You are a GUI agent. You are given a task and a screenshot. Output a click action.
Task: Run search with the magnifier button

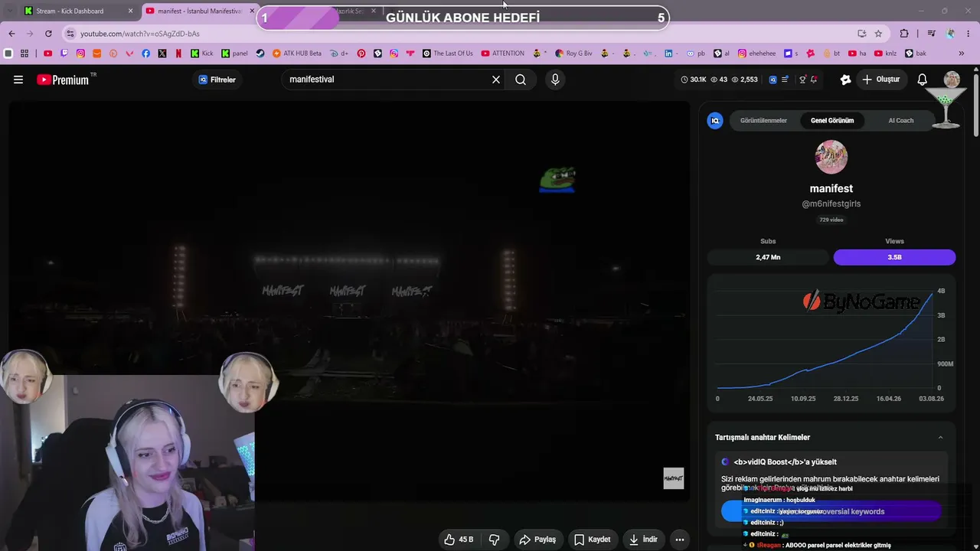[x=521, y=80]
